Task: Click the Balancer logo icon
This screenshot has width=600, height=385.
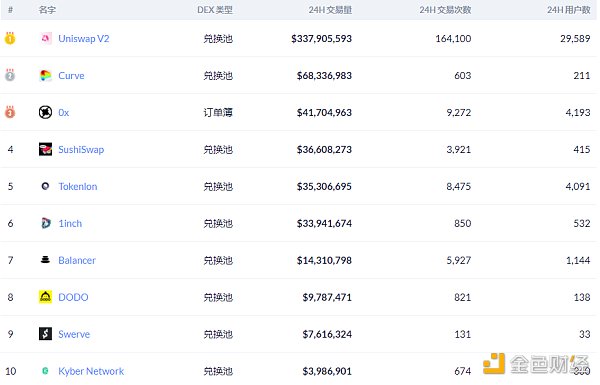Action: coord(46,260)
